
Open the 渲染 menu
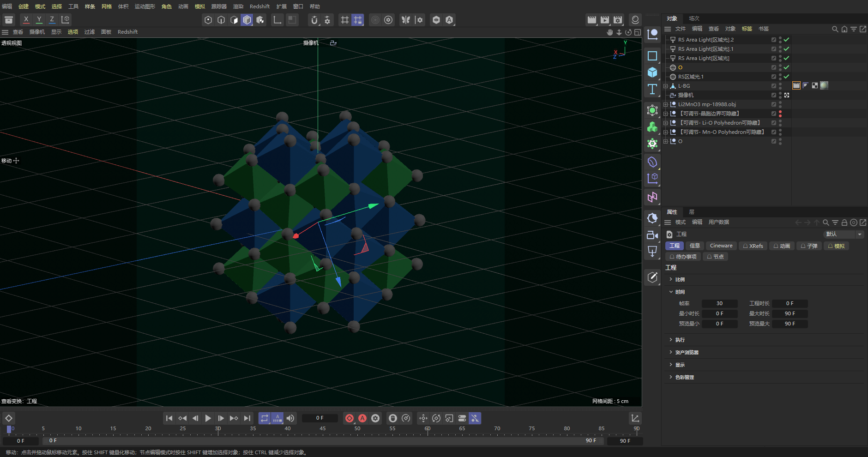tap(238, 6)
